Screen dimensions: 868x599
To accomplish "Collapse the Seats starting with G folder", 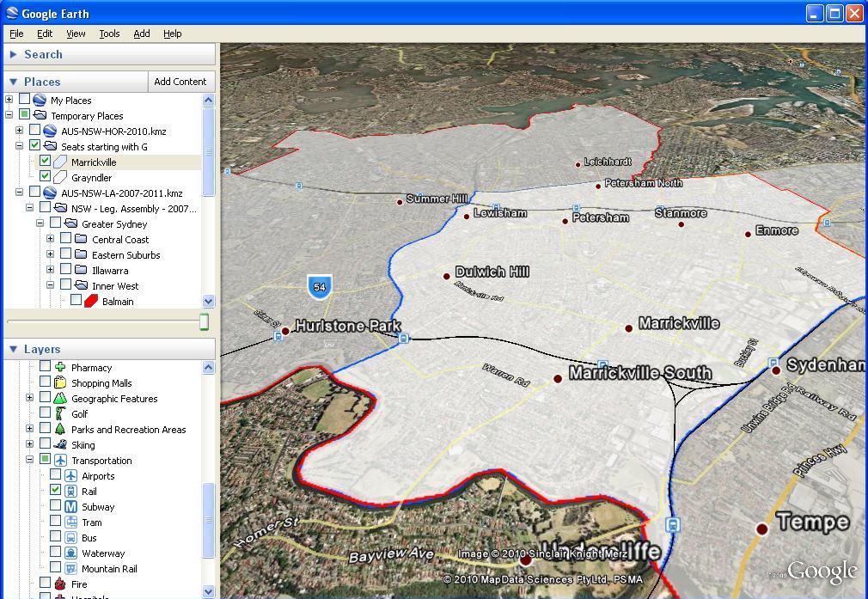I will pos(20,146).
